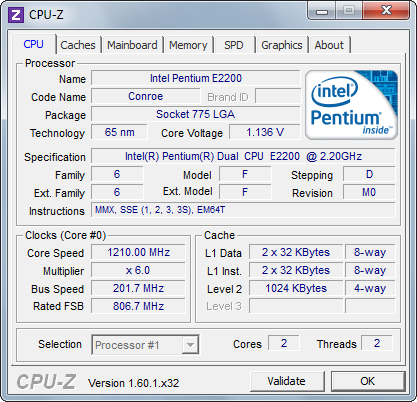This screenshot has width=417, height=402.
Task: Open the About tab
Action: 329,45
